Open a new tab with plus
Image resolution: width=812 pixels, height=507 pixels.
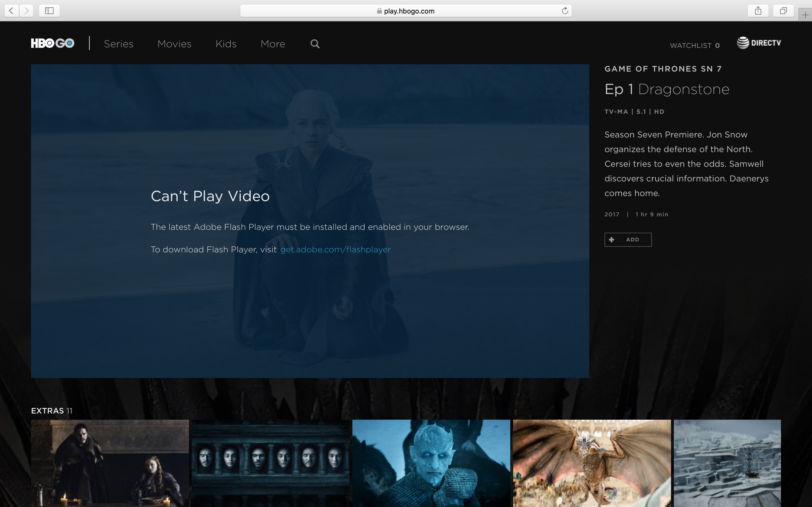click(805, 15)
